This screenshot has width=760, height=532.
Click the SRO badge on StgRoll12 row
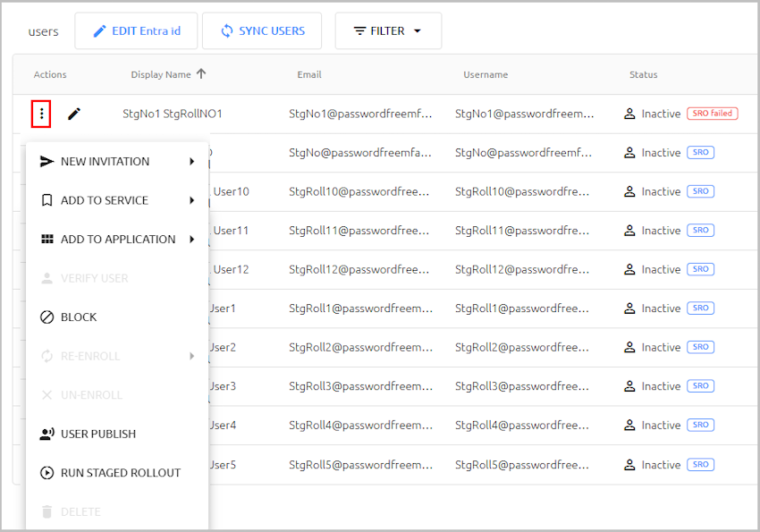pos(700,269)
